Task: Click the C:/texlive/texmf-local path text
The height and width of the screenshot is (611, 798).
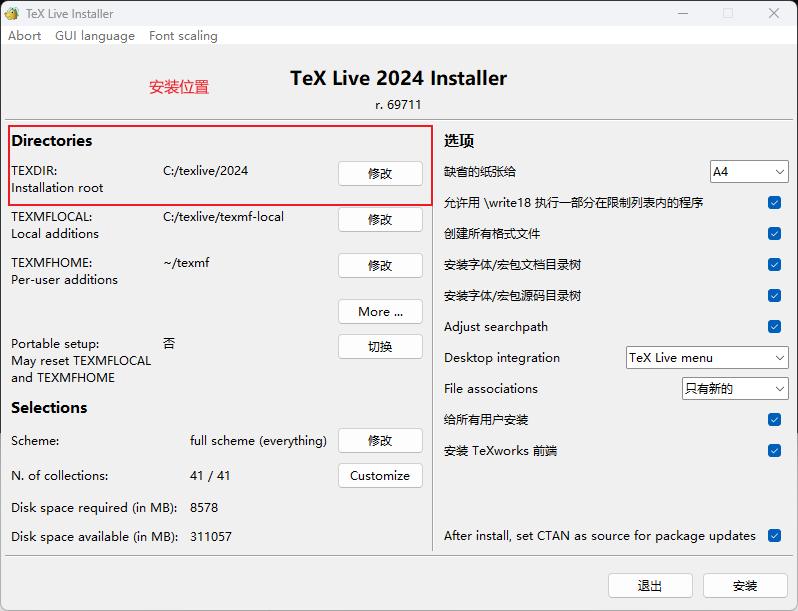Action: point(223,217)
